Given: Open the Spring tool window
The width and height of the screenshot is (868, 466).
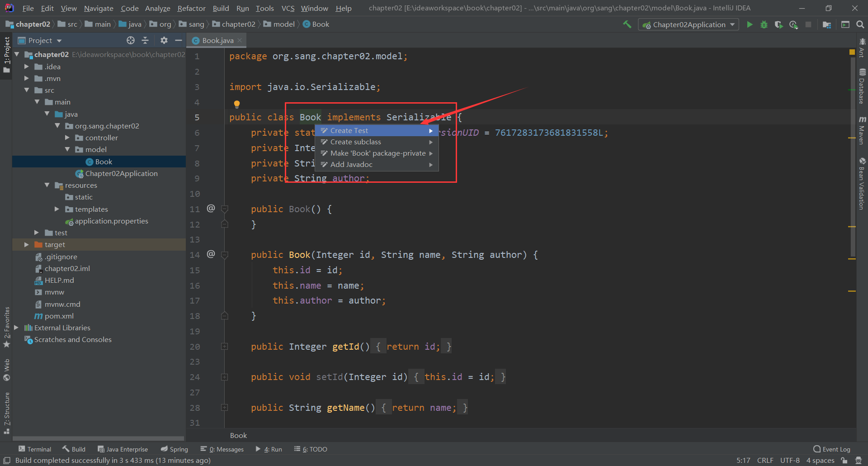Looking at the screenshot, I should [175, 449].
